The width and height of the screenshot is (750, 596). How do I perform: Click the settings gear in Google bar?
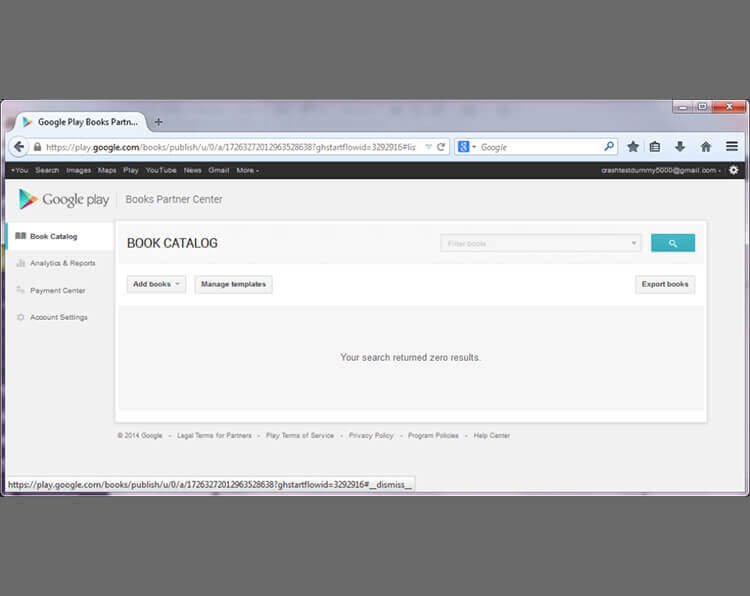coord(733,170)
